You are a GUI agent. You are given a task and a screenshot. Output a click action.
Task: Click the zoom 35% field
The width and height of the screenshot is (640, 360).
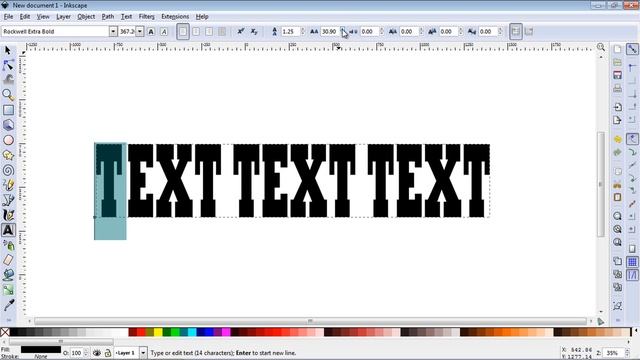(x=612, y=353)
